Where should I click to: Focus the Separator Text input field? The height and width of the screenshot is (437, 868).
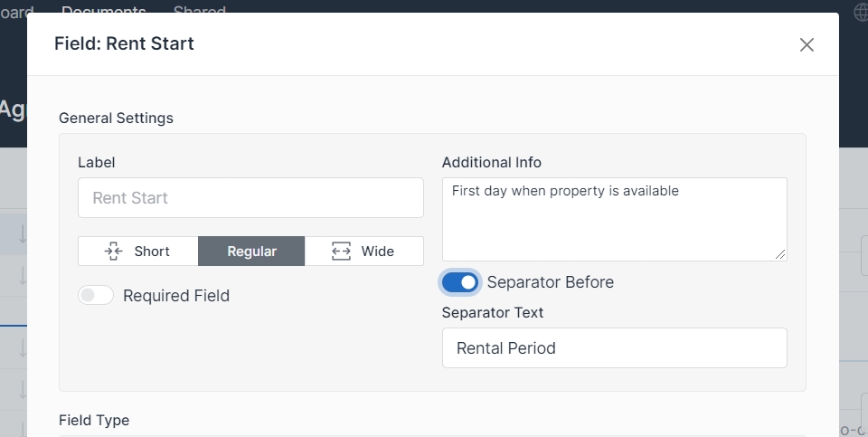(614, 347)
